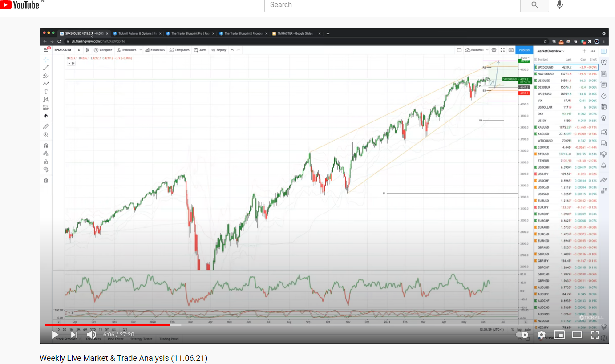Expand the MarketOverview watchlist dropdown

point(551,51)
